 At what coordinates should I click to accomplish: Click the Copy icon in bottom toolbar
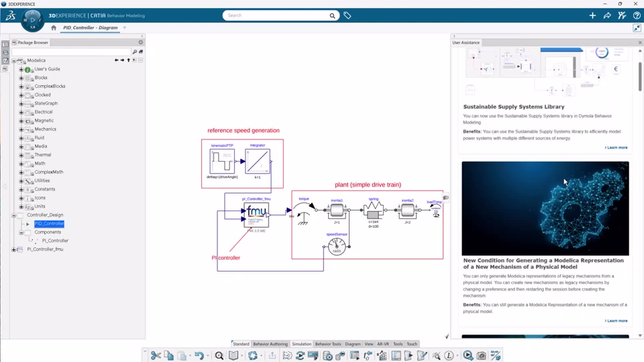(169, 355)
